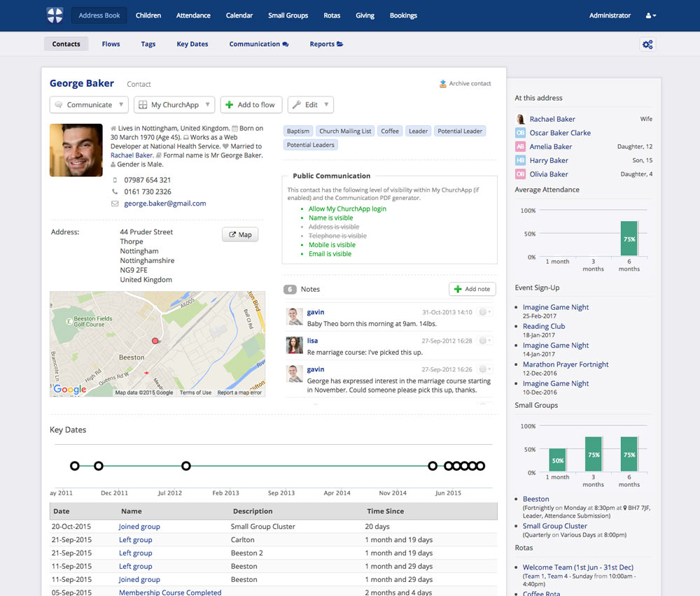This screenshot has height=596, width=700.
Task: Open the ChurchSuite home logo
Action: 54,15
